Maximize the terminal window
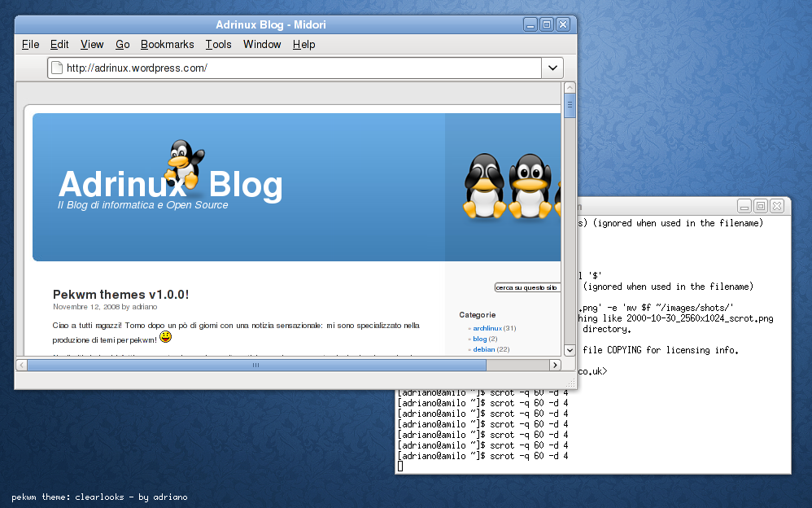The width and height of the screenshot is (812, 508). (x=760, y=206)
